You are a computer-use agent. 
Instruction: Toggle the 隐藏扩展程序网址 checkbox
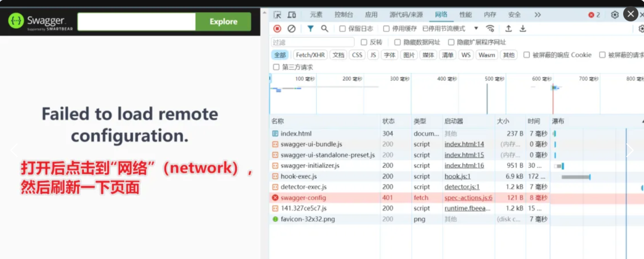click(451, 42)
